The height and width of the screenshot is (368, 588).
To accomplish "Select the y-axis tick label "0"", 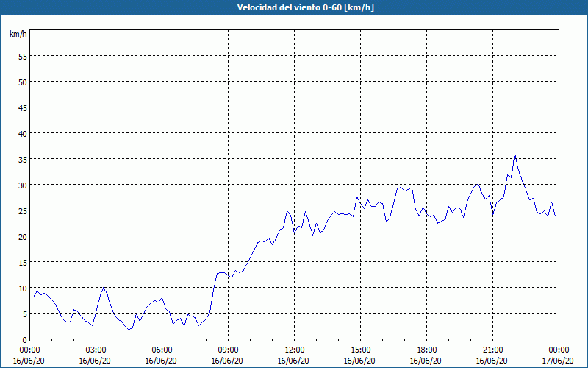I will tap(25, 339).
